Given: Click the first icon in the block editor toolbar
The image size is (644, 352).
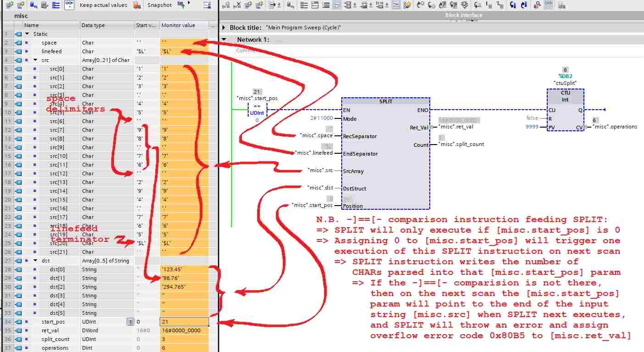Looking at the screenshot, I should [x=225, y=5].
